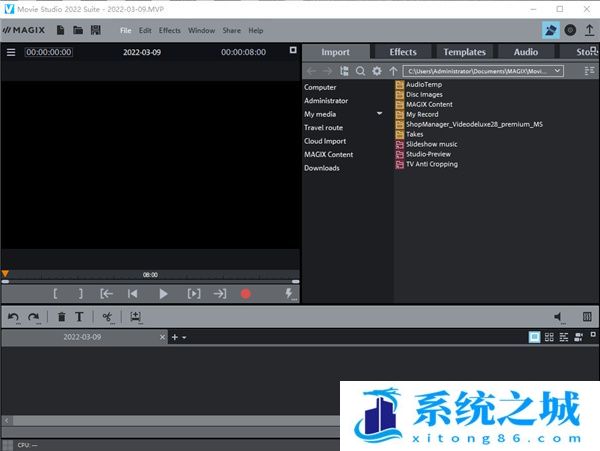
Task: Select the ShopManager_Videodeluxe28_premium_MS folder
Action: [469, 124]
